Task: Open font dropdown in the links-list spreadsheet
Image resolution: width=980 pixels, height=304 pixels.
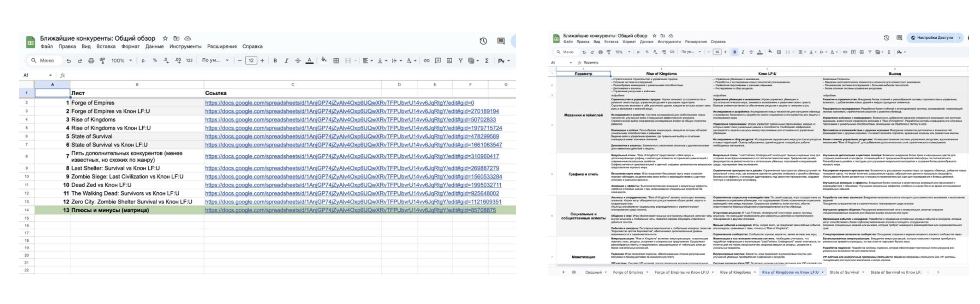Action: [x=215, y=60]
